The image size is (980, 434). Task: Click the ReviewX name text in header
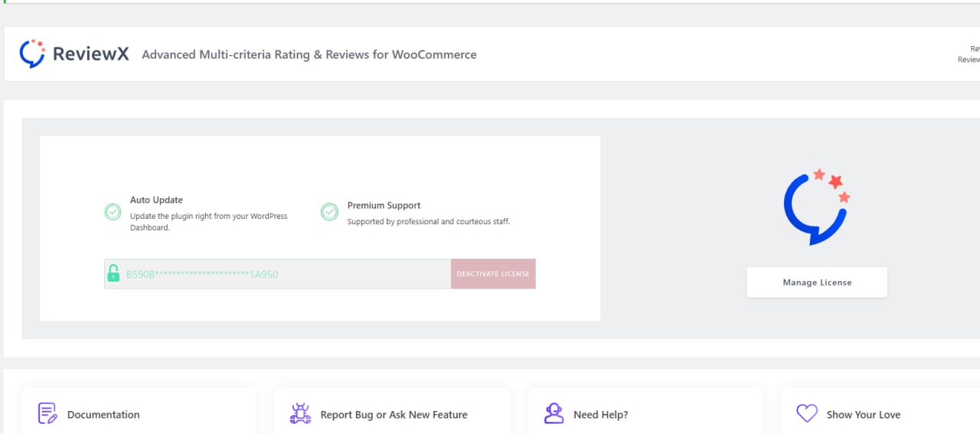click(91, 54)
